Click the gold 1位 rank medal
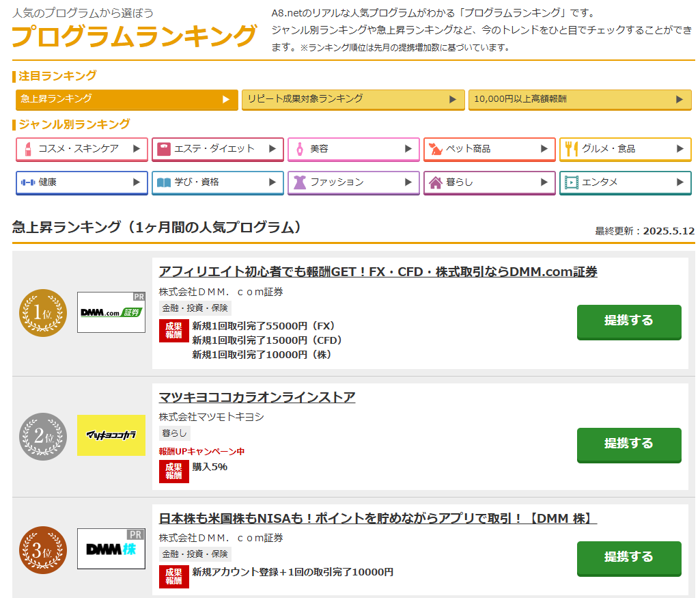The image size is (700, 598). click(x=43, y=312)
